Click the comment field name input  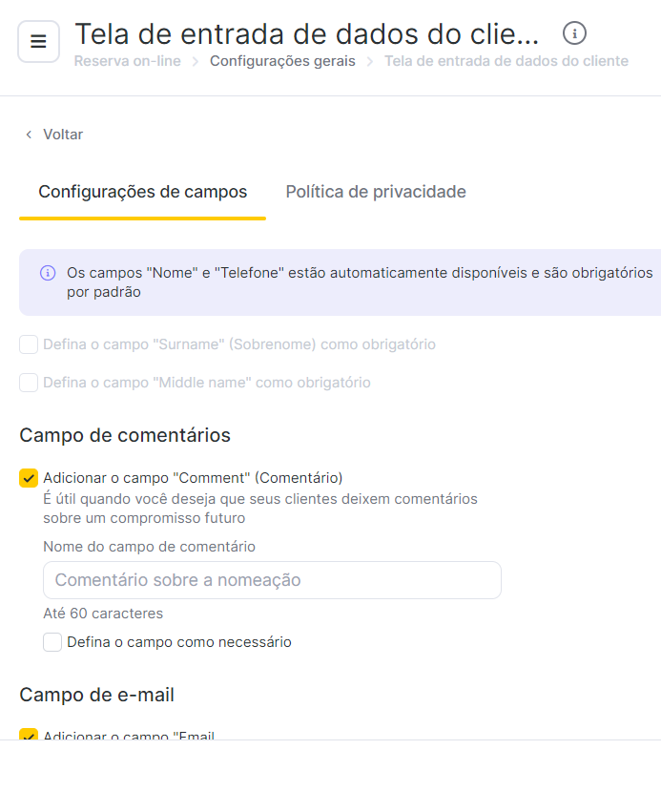[272, 580]
